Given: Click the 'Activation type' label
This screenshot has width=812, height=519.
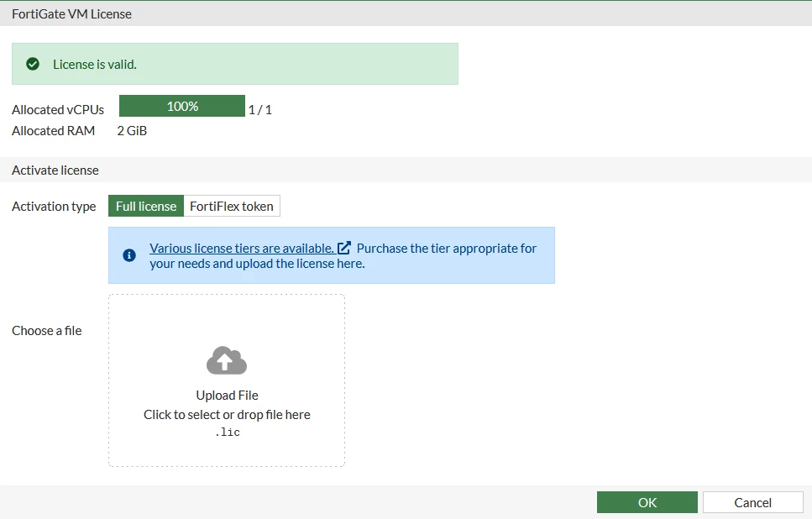Looking at the screenshot, I should click(x=54, y=207).
